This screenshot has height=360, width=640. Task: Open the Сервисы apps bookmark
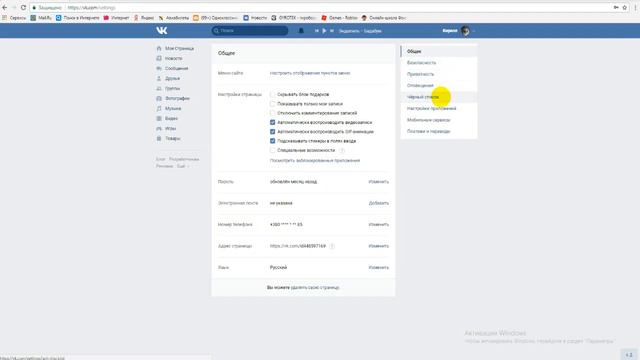(14, 18)
